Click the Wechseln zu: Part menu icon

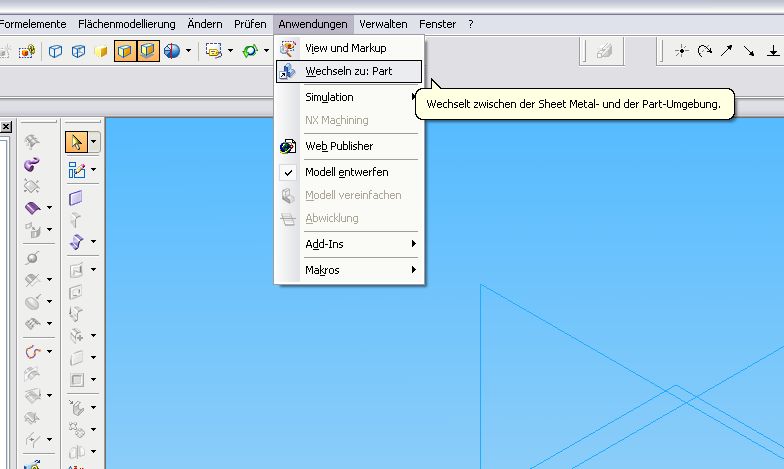pyautogui.click(x=288, y=71)
